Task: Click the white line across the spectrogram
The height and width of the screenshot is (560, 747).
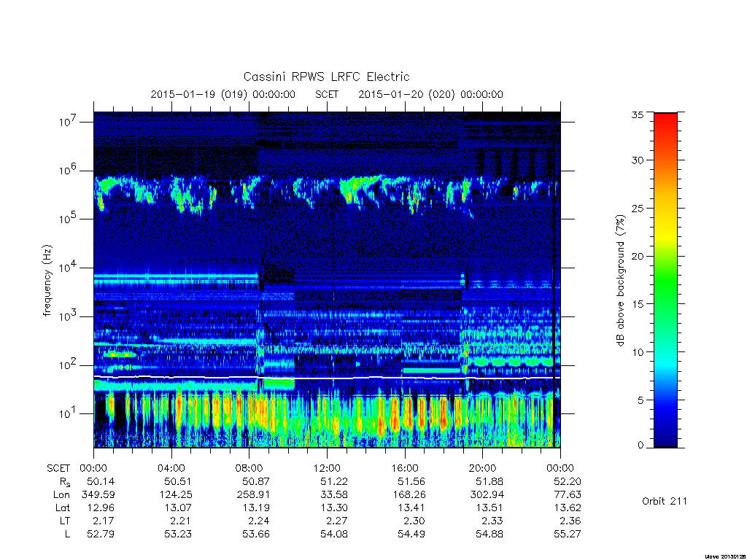Action: [x=327, y=378]
